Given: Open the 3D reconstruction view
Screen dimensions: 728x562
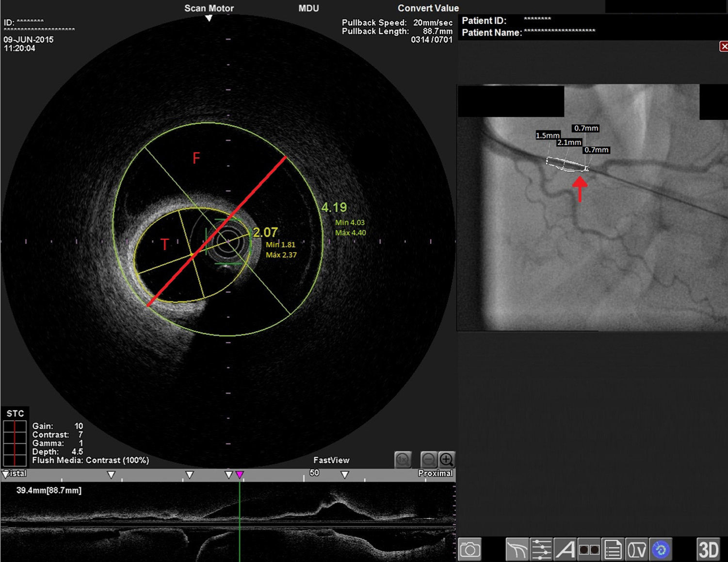Looking at the screenshot, I should [x=708, y=550].
